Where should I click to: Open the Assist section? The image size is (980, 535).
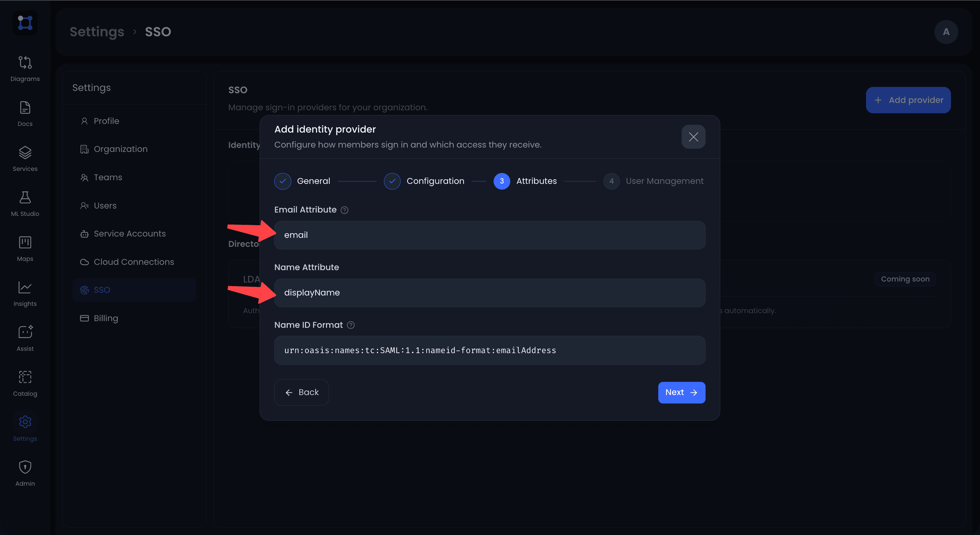pyautogui.click(x=25, y=338)
